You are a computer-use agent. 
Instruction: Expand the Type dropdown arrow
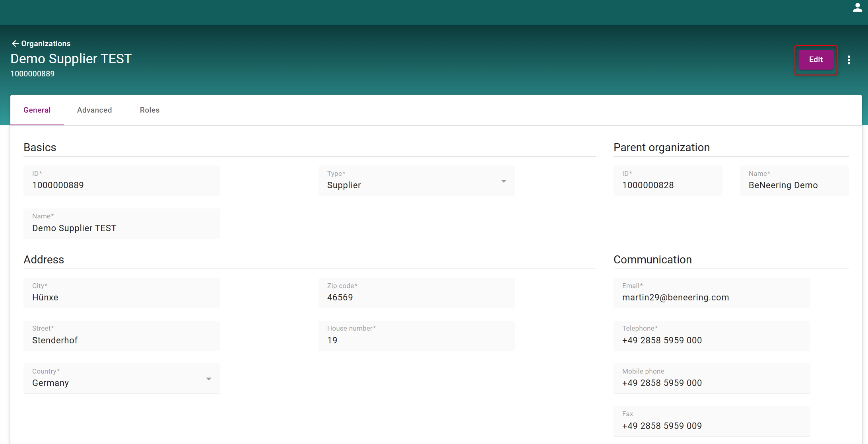tap(503, 181)
